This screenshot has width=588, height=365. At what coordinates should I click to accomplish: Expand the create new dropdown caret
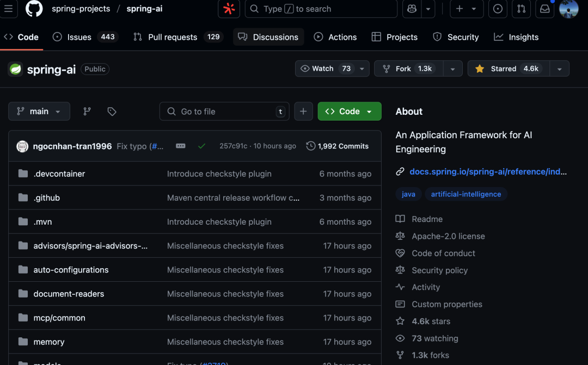coord(474,9)
